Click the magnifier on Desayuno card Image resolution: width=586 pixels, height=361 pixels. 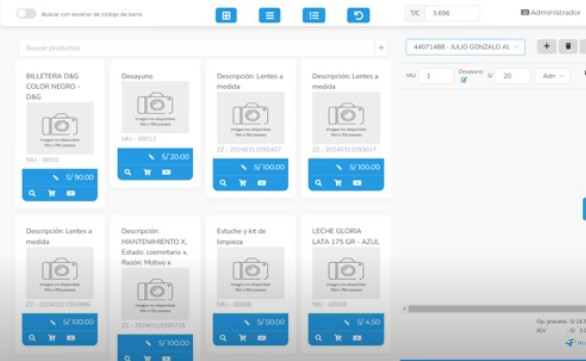[x=128, y=172]
